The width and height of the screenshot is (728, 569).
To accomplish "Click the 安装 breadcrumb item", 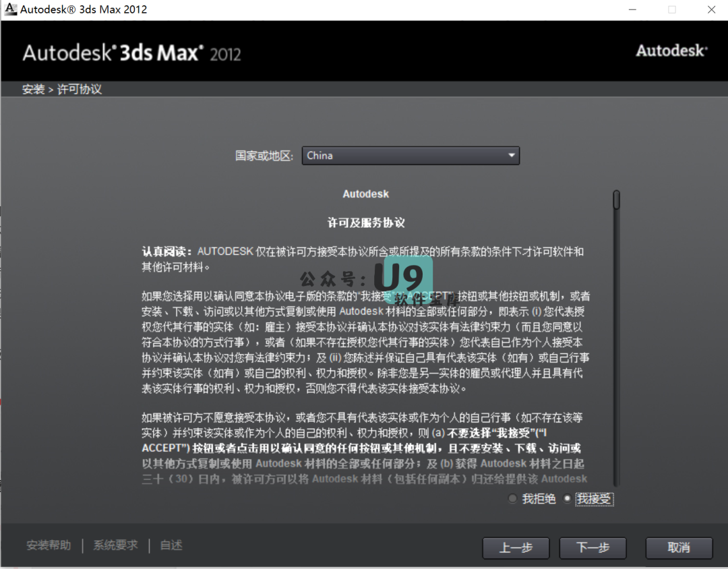I will (32, 90).
